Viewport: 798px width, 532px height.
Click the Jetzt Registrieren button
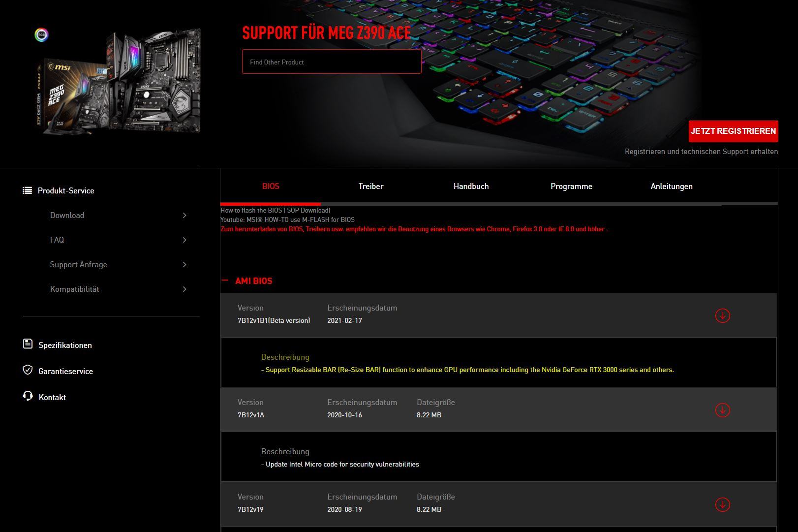coord(733,131)
